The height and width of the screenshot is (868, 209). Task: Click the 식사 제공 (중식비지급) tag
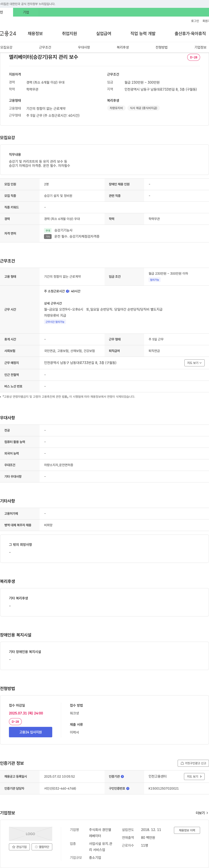click(143, 108)
